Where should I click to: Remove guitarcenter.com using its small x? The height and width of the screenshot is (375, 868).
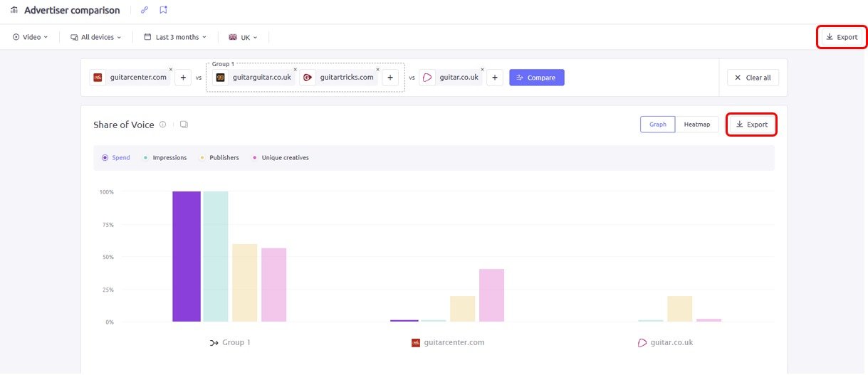pos(171,70)
